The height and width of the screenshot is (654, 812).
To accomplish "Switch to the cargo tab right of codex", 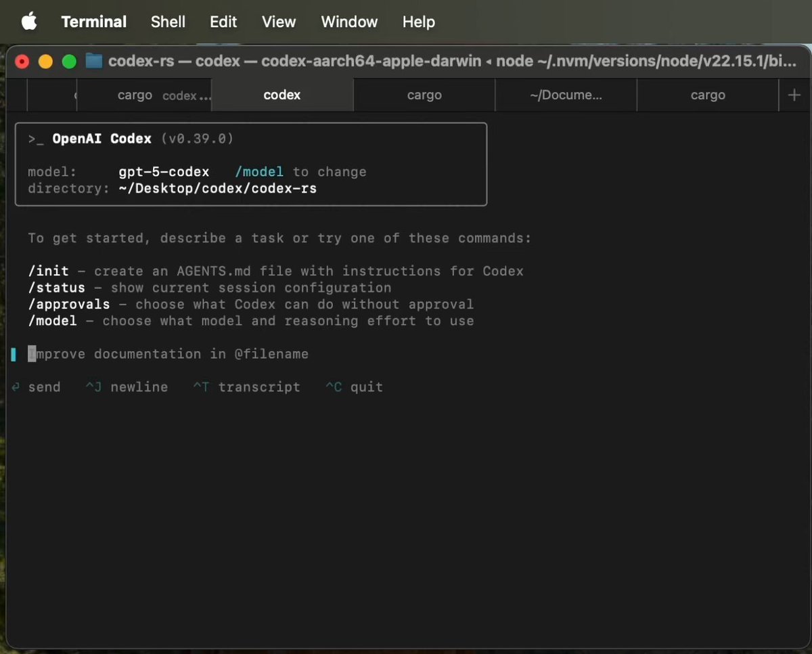I will [x=424, y=95].
